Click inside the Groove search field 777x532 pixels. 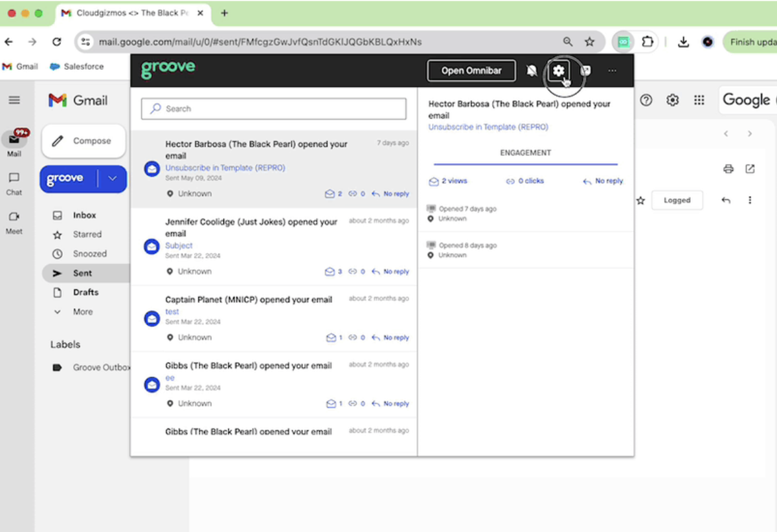[x=273, y=109]
